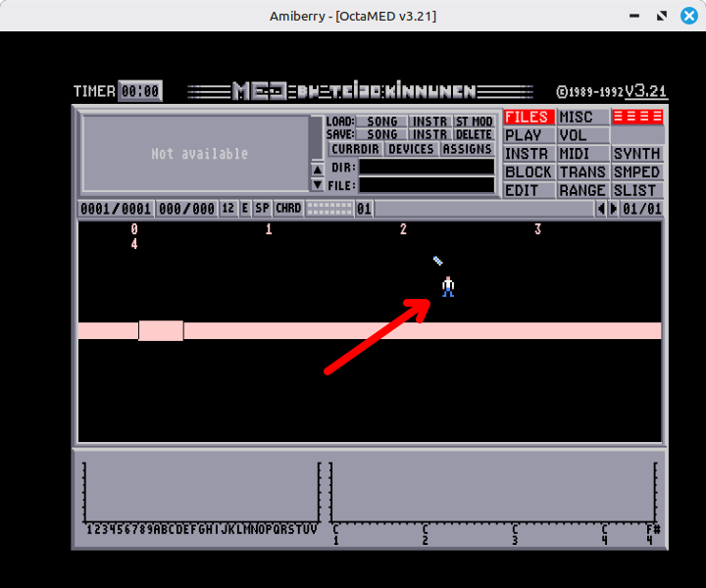The width and height of the screenshot is (706, 588).
Task: Click the previous instrument left arrow
Action: tap(601, 209)
